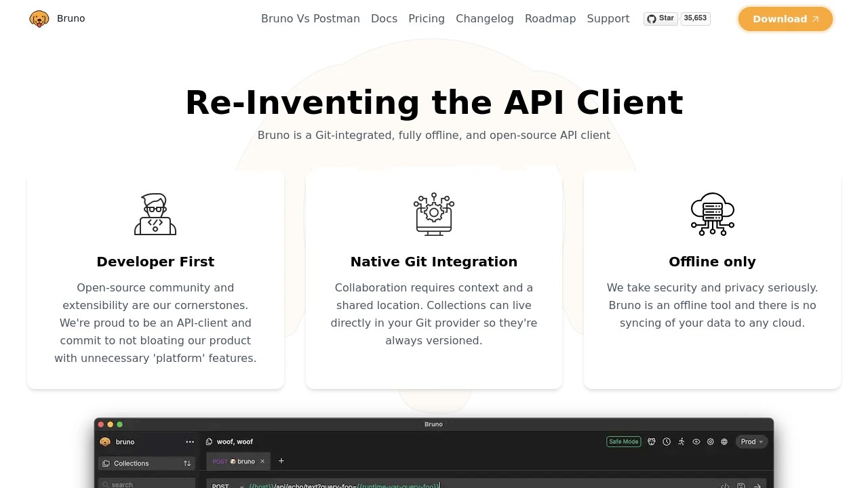Viewport: 868px width, 488px height.
Task: Open the collection options three-dots menu
Action: point(190,441)
